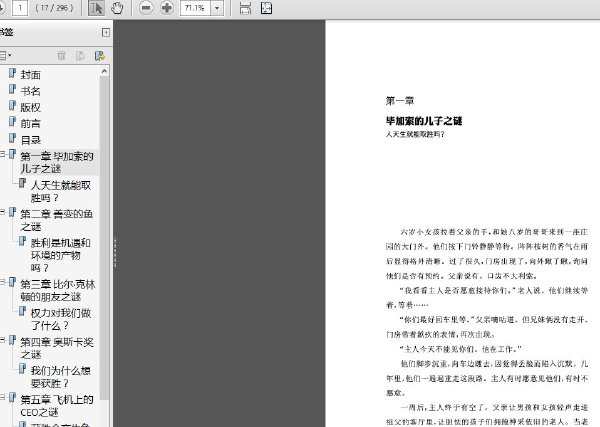Select bookmark 第五章 飞机上的CEO之谜
Screen dimensions: 600x427
coord(57,406)
